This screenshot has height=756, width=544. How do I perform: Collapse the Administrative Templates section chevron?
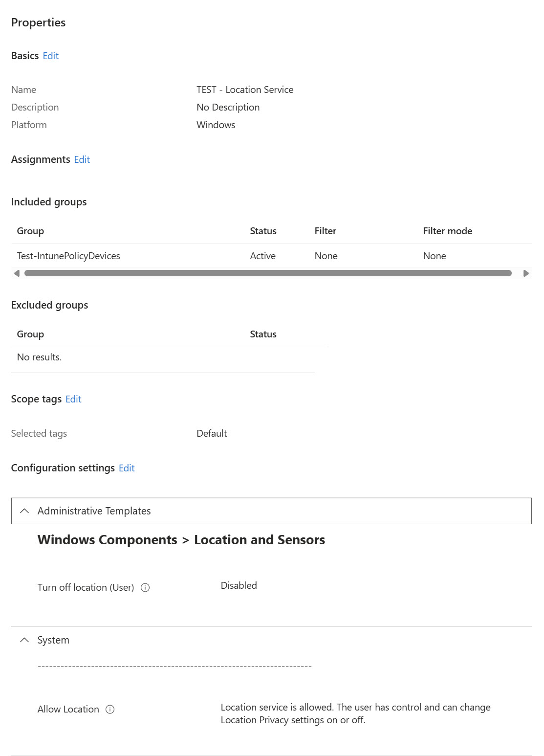(x=24, y=511)
